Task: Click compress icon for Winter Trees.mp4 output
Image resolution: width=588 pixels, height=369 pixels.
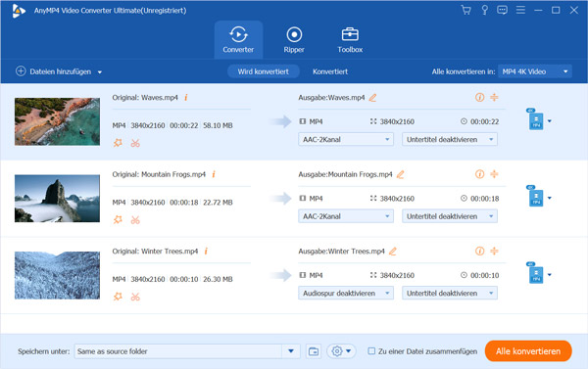Action: point(494,251)
